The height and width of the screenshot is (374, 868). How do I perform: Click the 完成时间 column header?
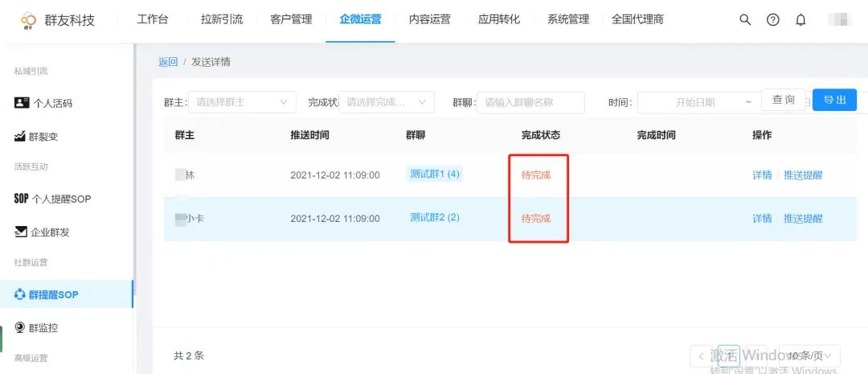click(x=656, y=135)
